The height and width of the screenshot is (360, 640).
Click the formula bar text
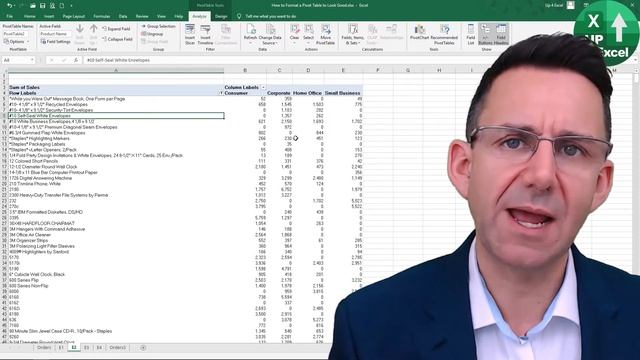point(118,60)
